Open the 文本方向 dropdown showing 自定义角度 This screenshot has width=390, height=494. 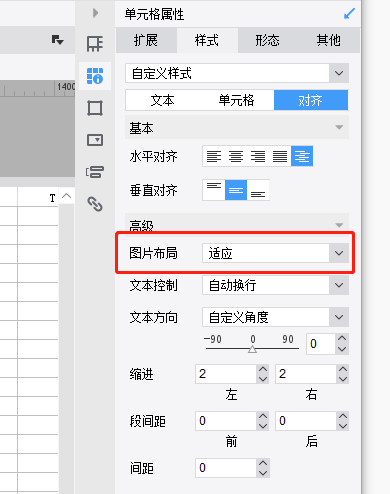[x=275, y=317]
